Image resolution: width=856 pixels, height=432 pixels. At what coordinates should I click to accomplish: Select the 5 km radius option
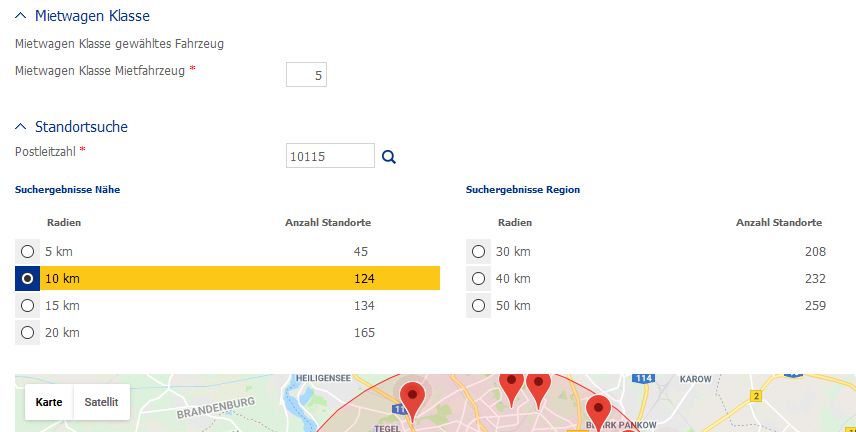coord(28,251)
